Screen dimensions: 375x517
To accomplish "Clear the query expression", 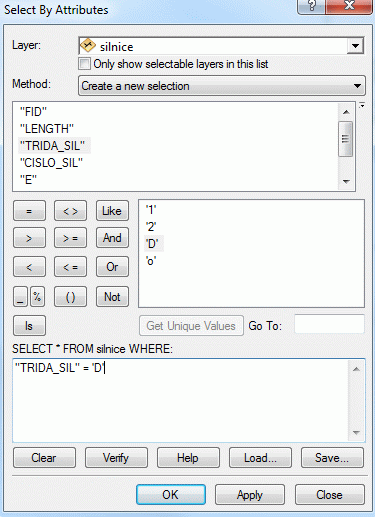I will [44, 458].
